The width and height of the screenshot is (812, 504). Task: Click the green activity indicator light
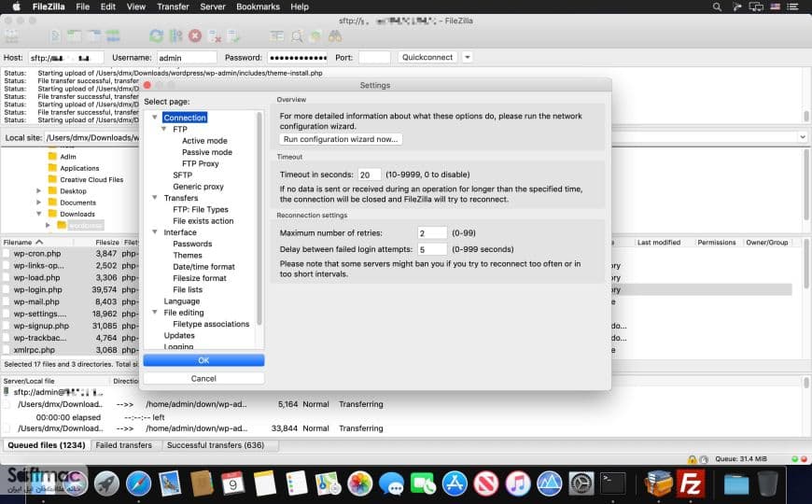point(795,459)
